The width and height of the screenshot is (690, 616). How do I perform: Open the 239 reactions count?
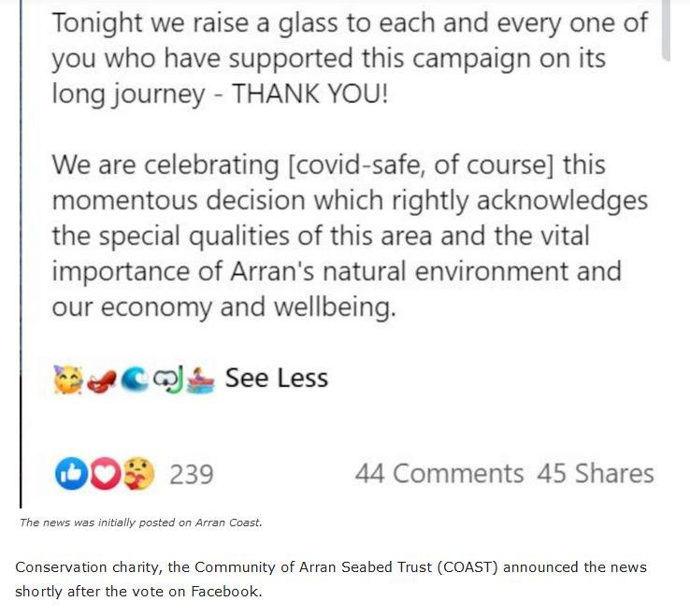click(x=191, y=474)
